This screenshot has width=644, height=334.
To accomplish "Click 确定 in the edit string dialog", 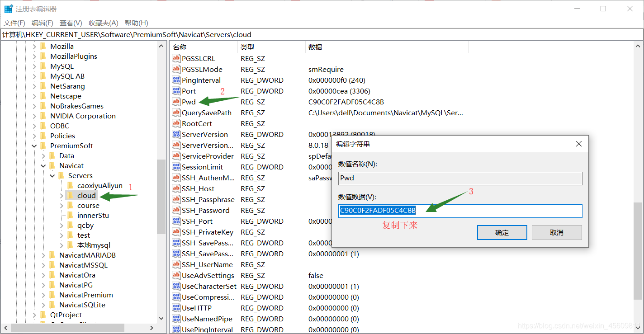I will coord(502,232).
